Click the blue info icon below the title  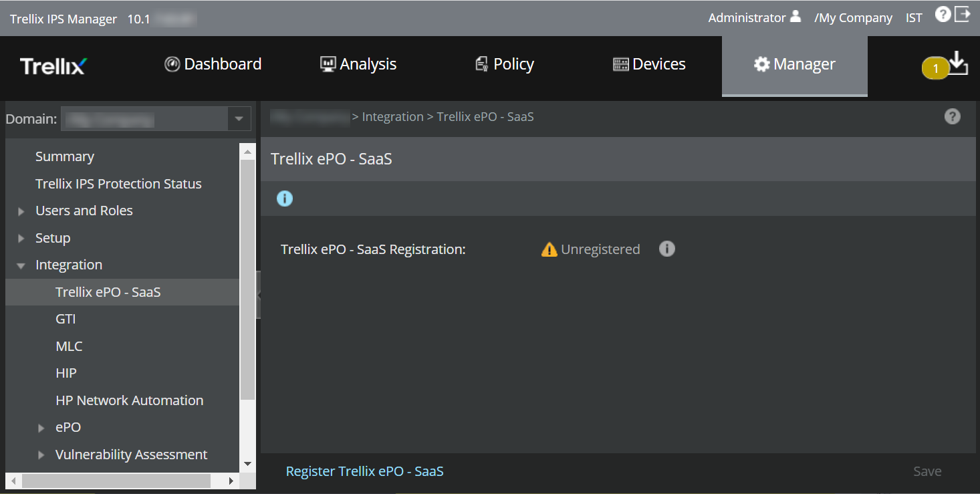pyautogui.click(x=285, y=199)
